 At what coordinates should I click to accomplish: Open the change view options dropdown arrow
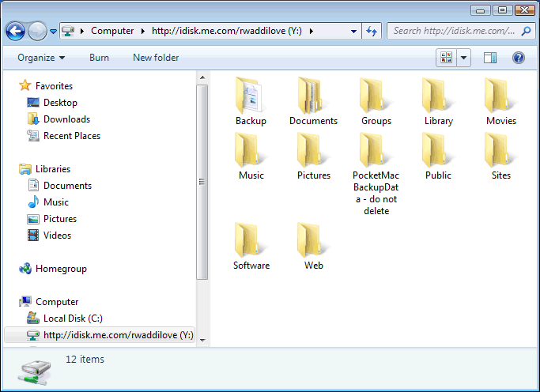coord(464,58)
